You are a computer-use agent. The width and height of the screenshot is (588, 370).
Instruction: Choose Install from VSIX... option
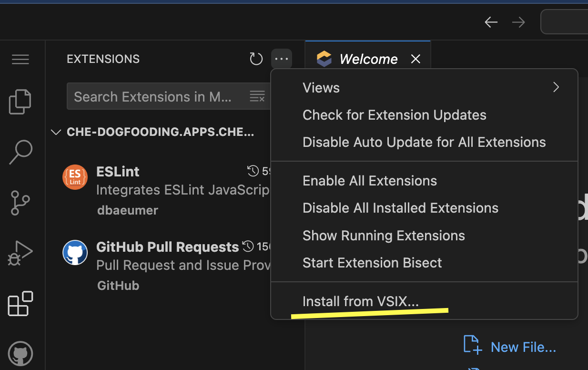(360, 301)
